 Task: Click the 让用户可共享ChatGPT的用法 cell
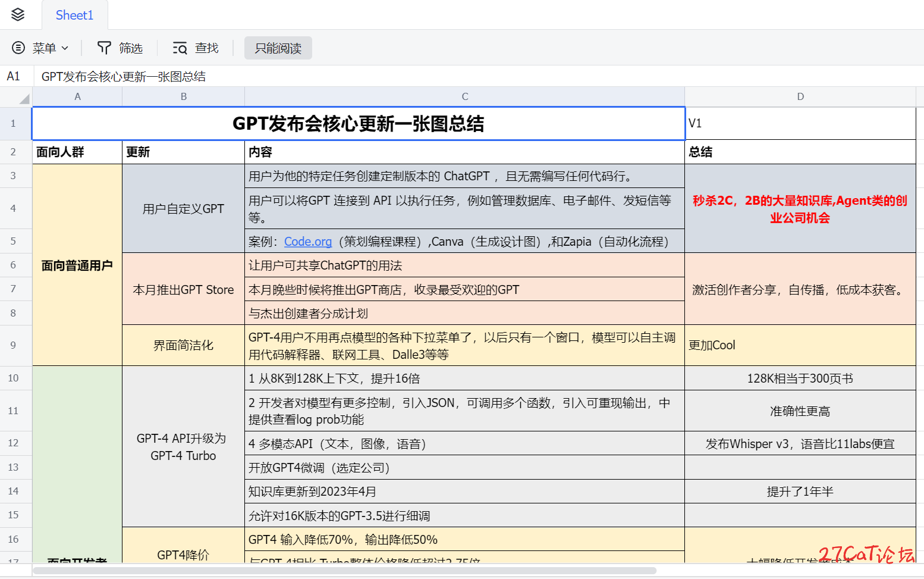coord(465,265)
